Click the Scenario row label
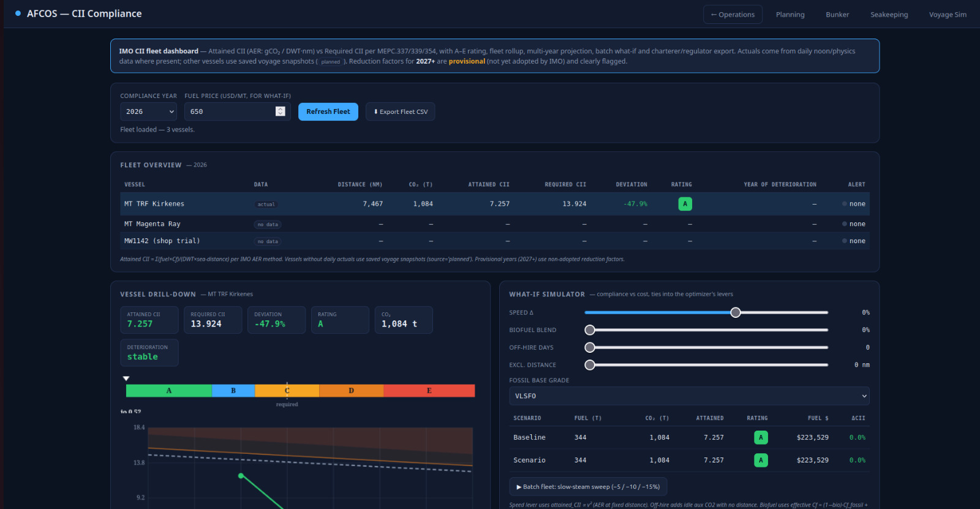Screen dimensions: 980x509 click(529, 460)
